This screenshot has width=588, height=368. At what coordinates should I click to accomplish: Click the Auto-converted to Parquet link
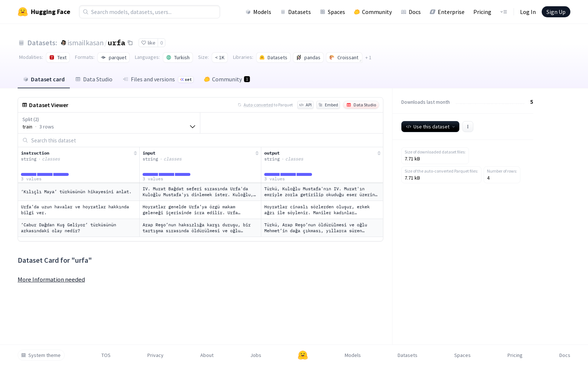tap(268, 105)
